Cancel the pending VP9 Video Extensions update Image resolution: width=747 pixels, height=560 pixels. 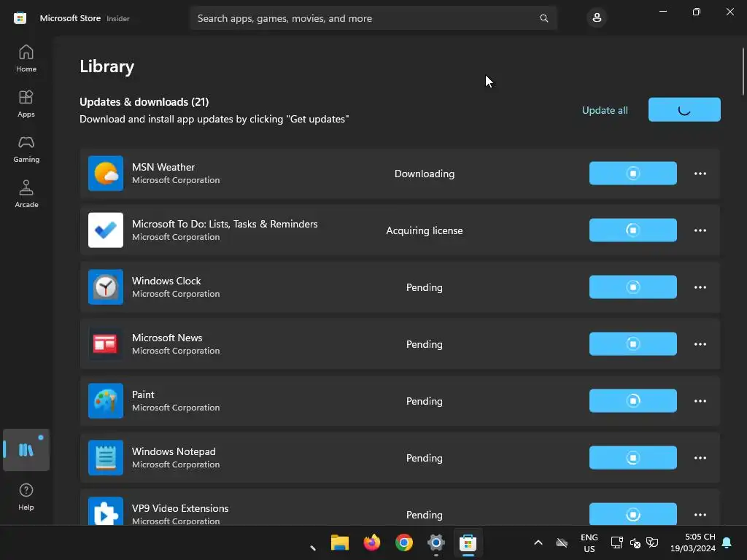pos(632,514)
